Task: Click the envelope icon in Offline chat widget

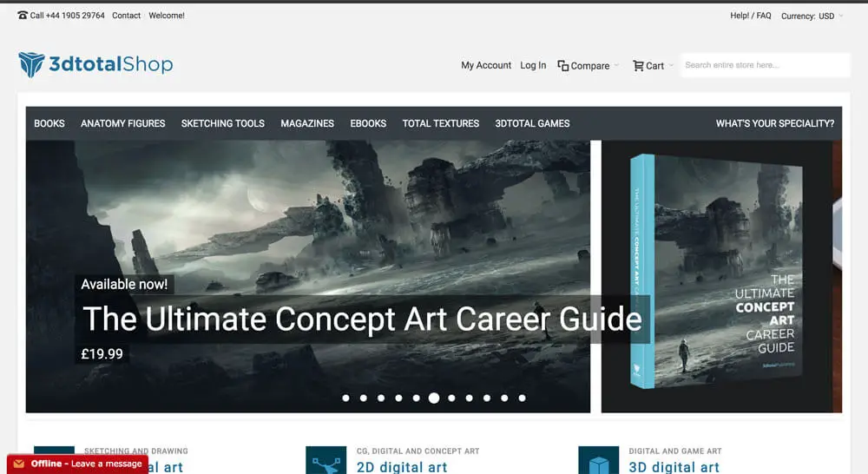Action: (x=19, y=464)
